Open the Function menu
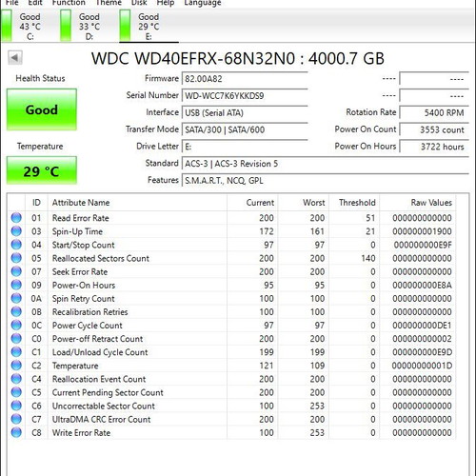This screenshot has height=476, width=476. click(69, 3)
